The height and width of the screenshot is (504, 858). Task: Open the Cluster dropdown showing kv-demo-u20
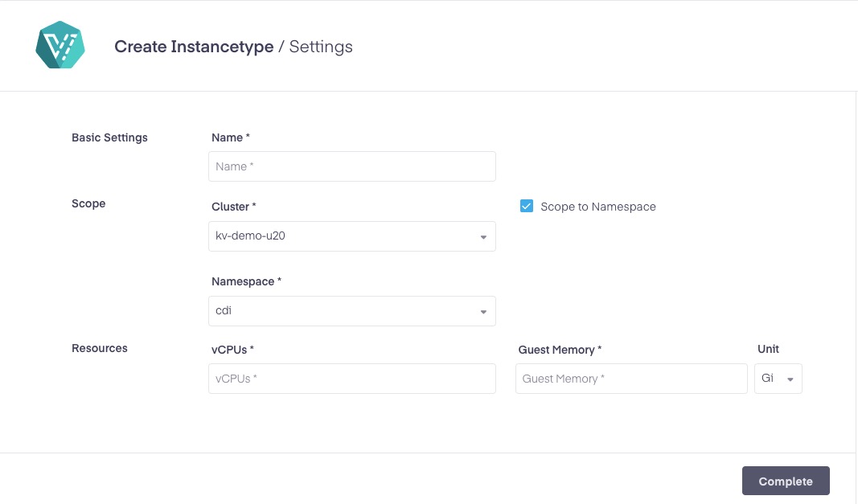(x=352, y=236)
